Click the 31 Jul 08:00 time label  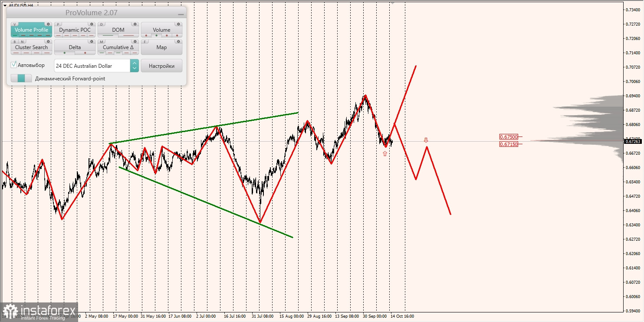click(263, 316)
